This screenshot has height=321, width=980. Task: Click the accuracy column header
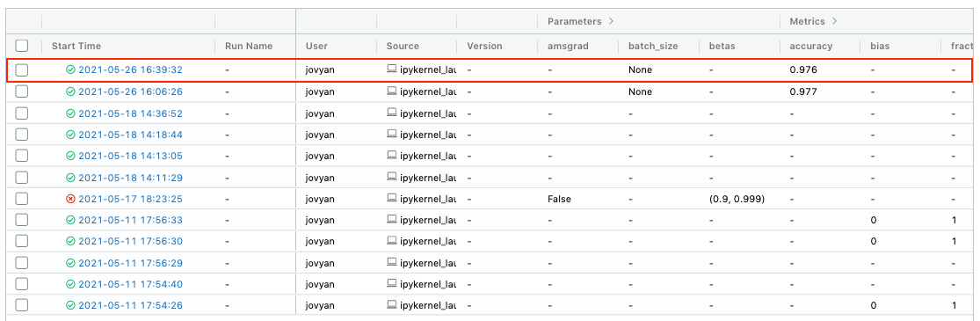click(x=811, y=46)
